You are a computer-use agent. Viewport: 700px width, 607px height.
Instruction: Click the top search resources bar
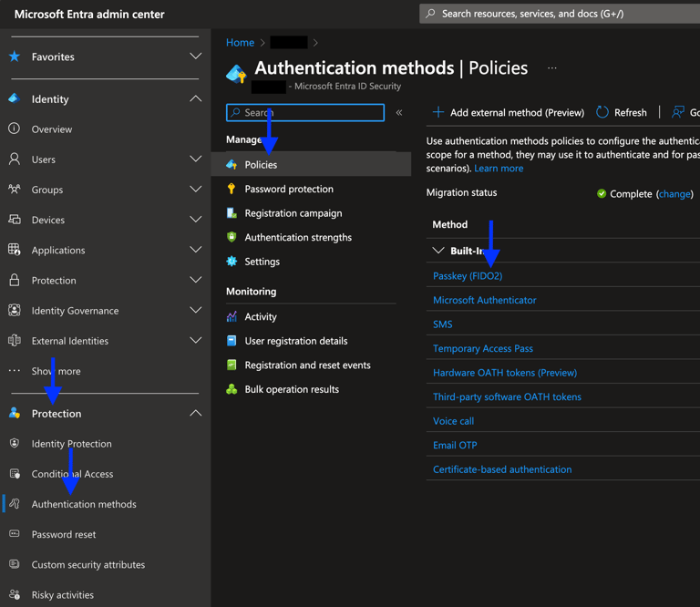pos(560,14)
